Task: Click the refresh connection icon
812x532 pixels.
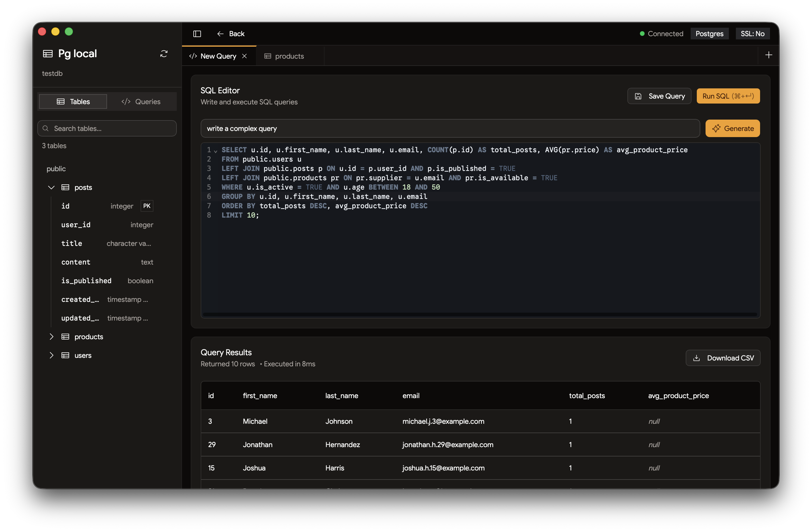Action: click(x=164, y=54)
